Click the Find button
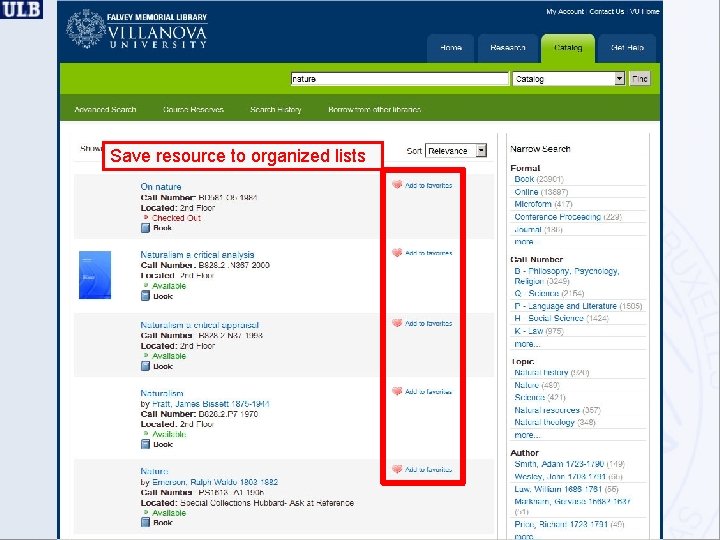This screenshot has width=720, height=540. [x=640, y=79]
